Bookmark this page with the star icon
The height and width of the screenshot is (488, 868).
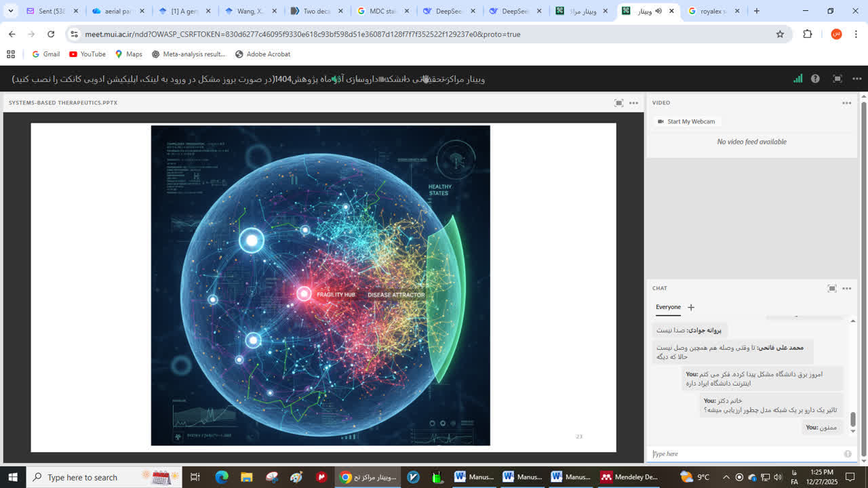[x=780, y=34]
